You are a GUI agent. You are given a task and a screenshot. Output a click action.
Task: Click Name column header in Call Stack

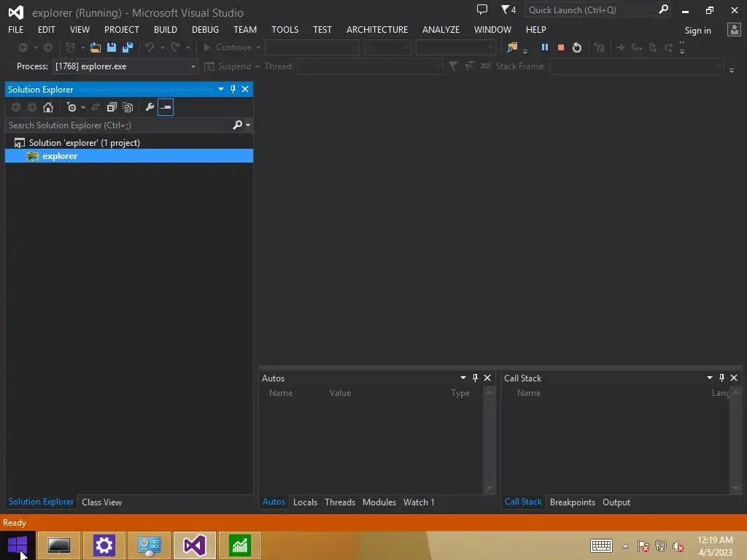click(x=529, y=393)
